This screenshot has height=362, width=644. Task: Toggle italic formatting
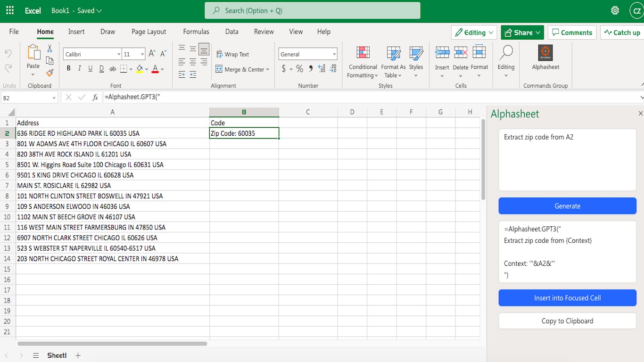click(79, 69)
